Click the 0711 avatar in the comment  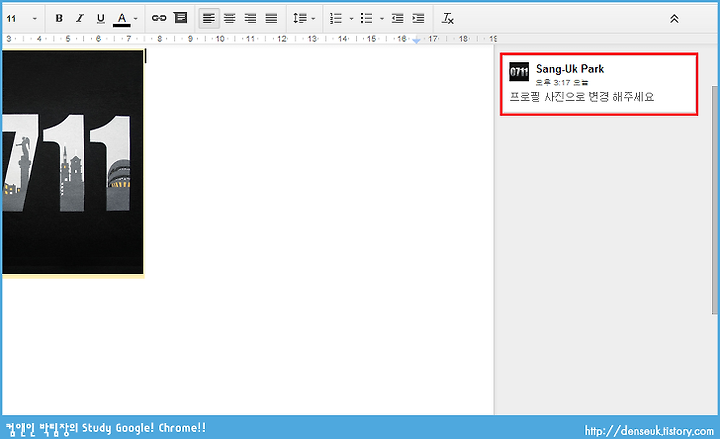coord(519,72)
